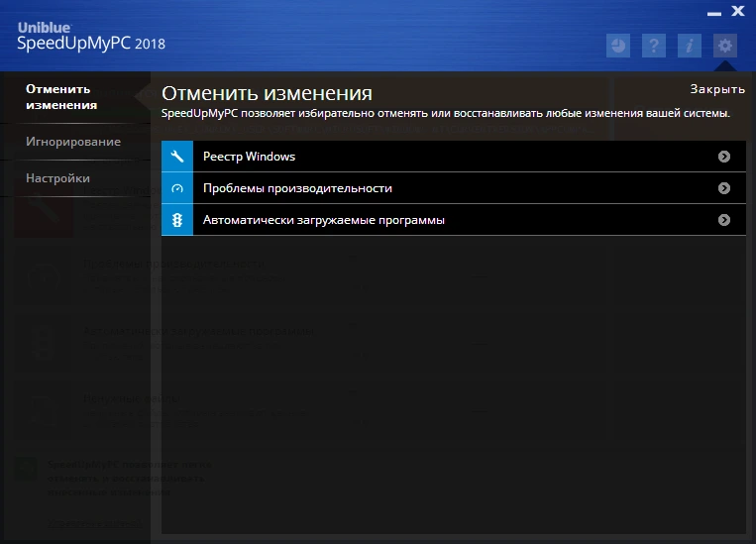
Task: Expand Проблемы производительности with its arrow
Action: click(x=723, y=188)
